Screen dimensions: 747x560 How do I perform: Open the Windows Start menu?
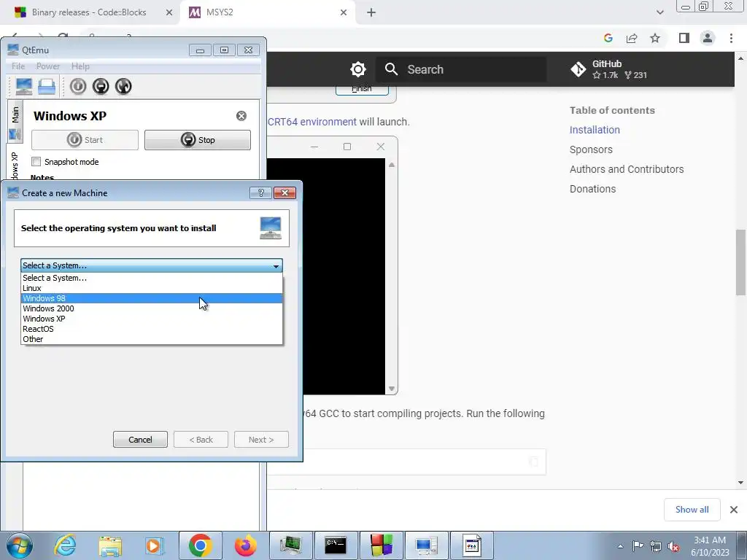tap(20, 545)
